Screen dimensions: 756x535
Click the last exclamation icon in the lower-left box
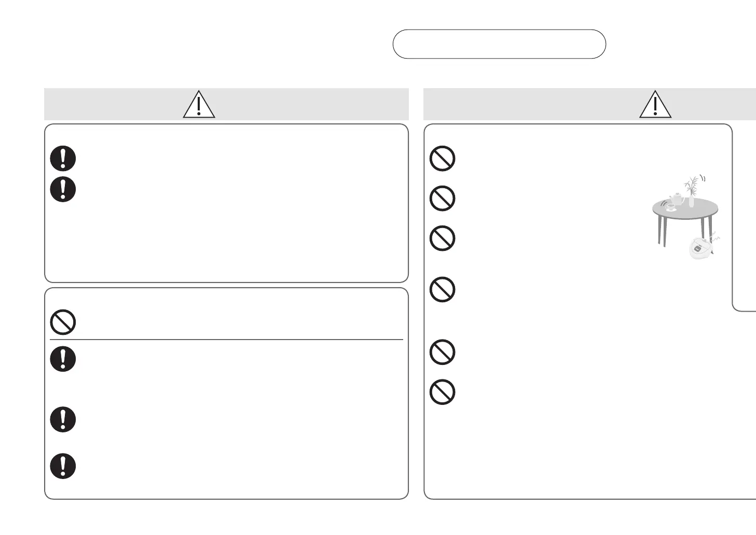63,467
